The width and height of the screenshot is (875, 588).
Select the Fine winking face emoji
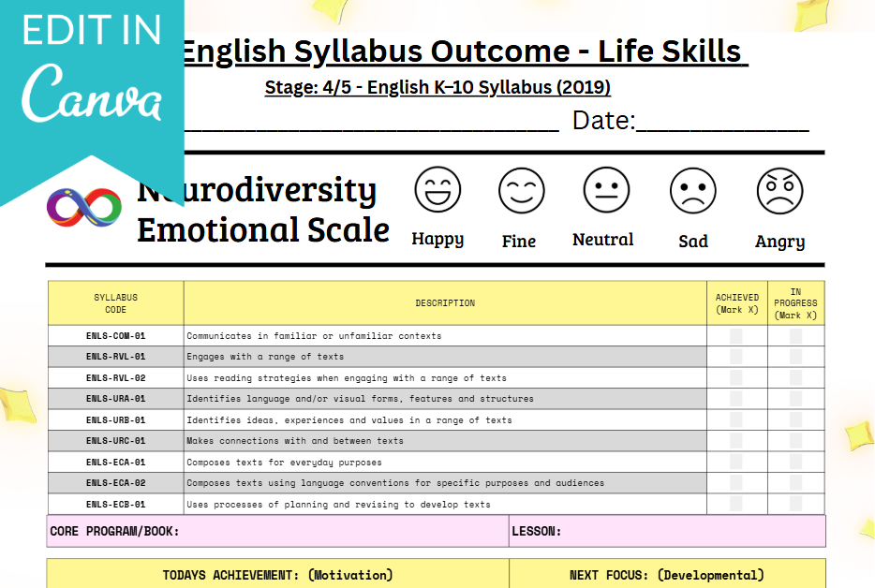point(521,191)
